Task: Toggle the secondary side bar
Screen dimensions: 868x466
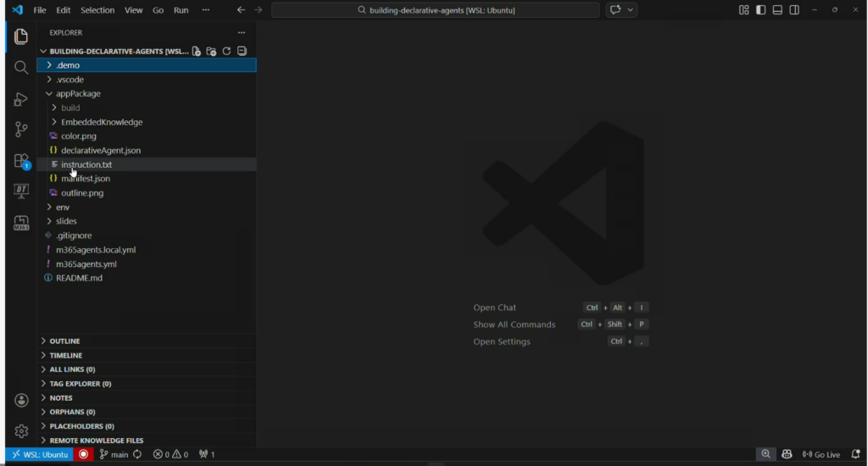Action: (794, 10)
